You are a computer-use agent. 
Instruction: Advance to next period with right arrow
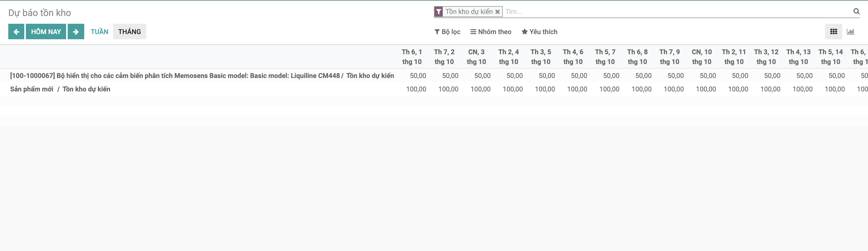pyautogui.click(x=76, y=31)
